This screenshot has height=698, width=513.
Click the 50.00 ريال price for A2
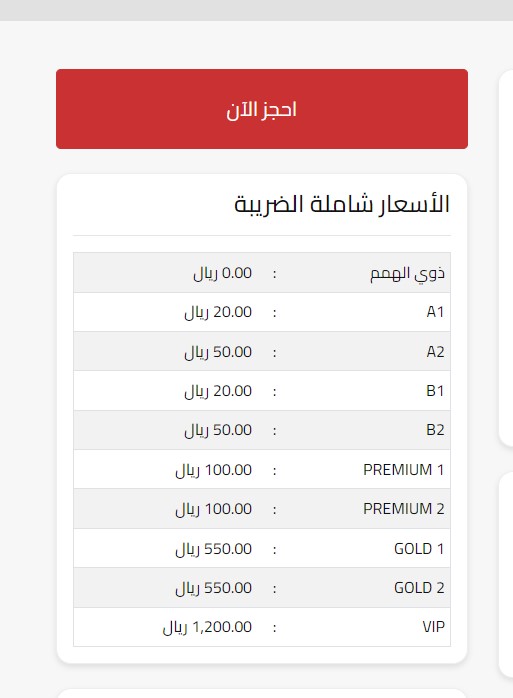[x=218, y=352]
